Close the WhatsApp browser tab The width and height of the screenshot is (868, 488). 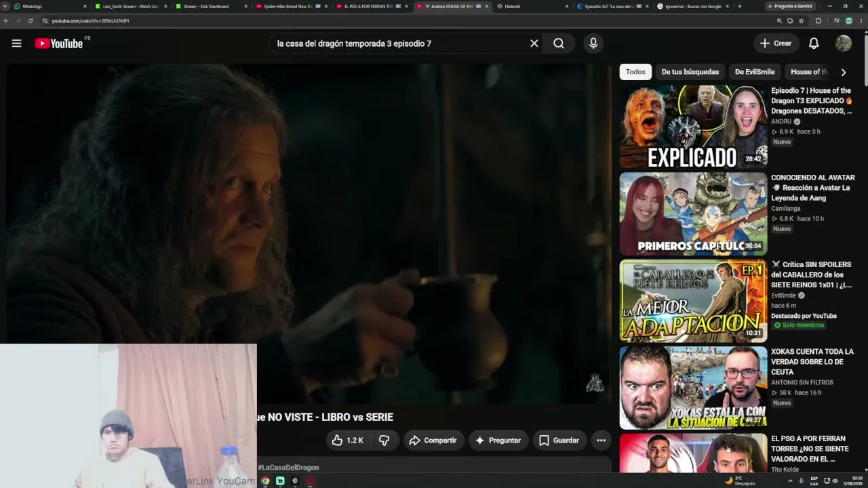coord(85,6)
